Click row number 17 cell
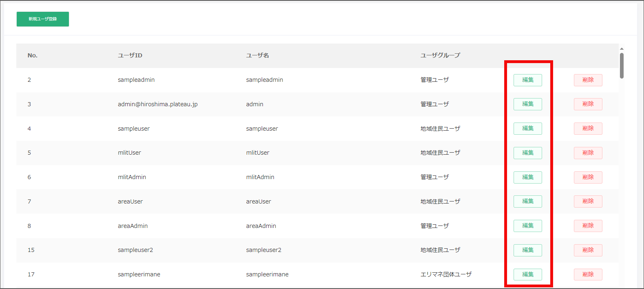This screenshot has width=644, height=289. 31,274
